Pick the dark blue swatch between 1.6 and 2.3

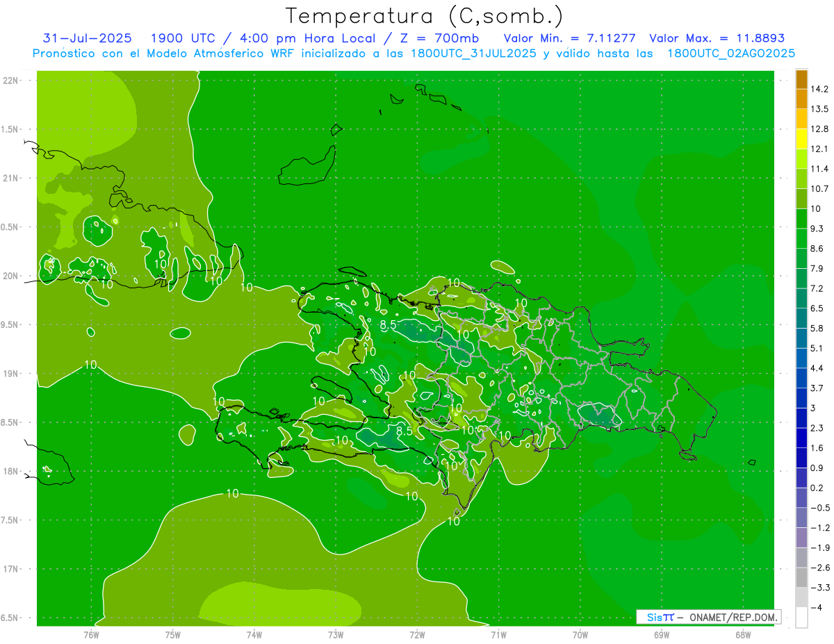pos(801,438)
